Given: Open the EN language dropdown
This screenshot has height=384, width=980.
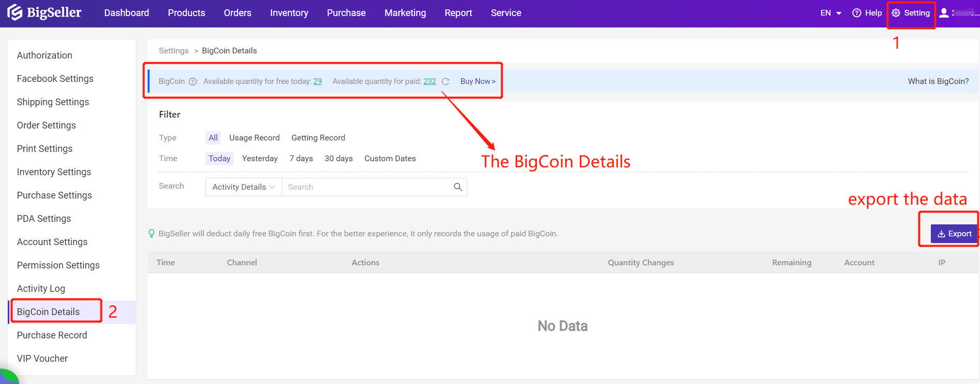Looking at the screenshot, I should coord(830,13).
